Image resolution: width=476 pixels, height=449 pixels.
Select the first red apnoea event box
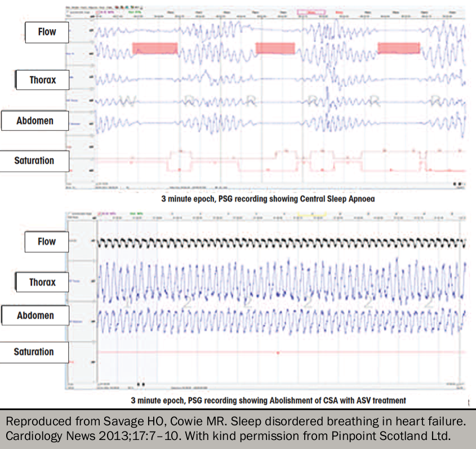154,48
